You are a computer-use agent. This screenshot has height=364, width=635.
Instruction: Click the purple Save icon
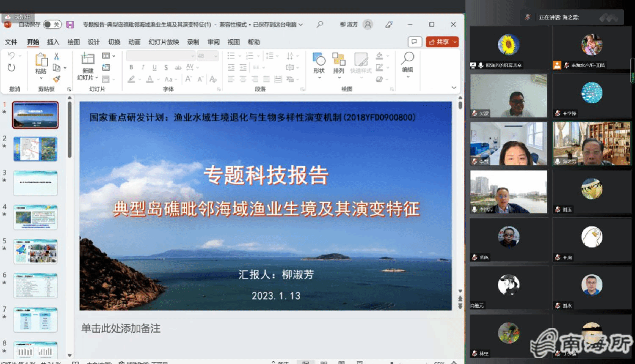click(70, 25)
